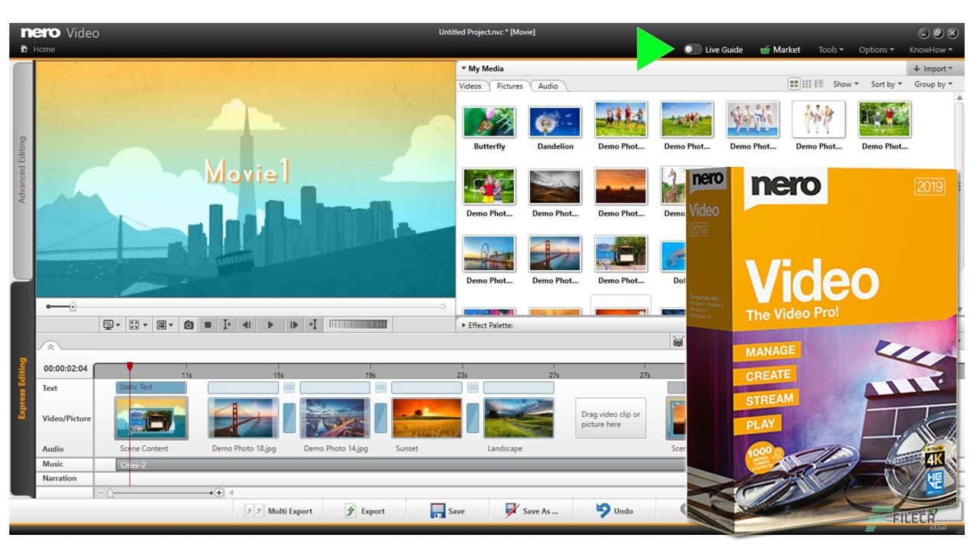Click the Play button in the preview toolbar
The image size is (980, 551).
click(270, 324)
